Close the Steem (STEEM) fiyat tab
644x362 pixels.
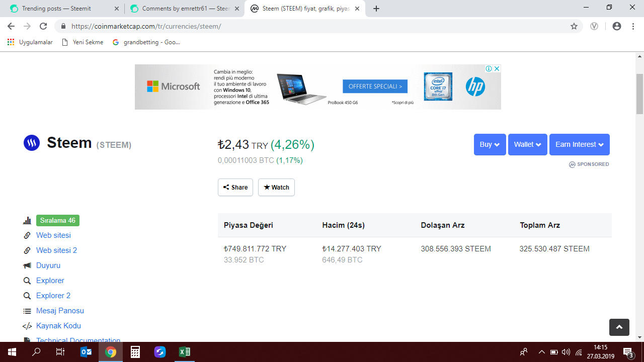[x=357, y=9]
